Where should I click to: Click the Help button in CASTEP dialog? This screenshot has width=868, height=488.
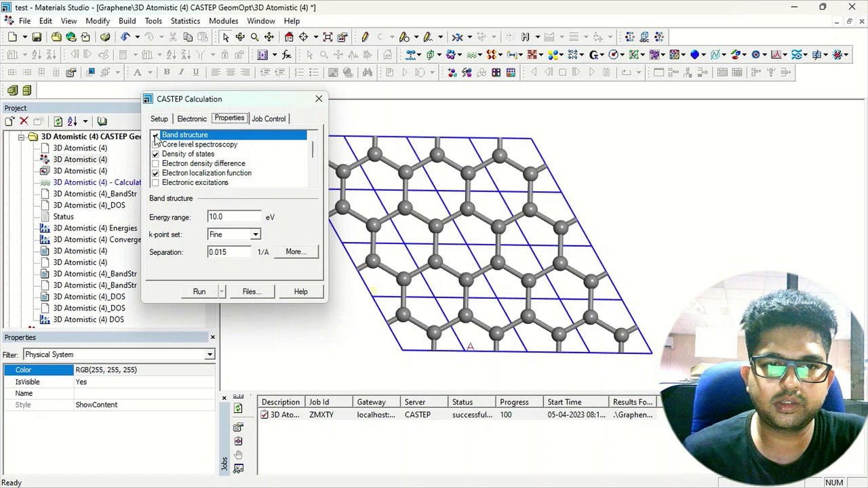(x=300, y=291)
